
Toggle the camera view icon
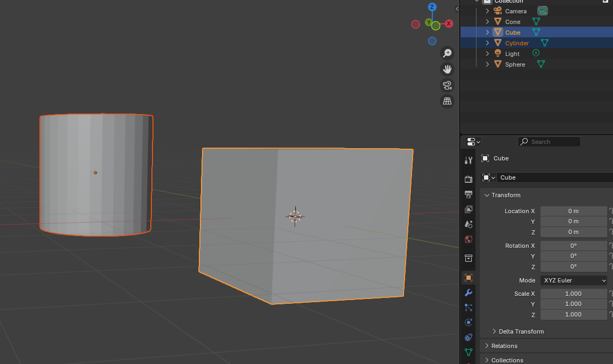(x=447, y=85)
